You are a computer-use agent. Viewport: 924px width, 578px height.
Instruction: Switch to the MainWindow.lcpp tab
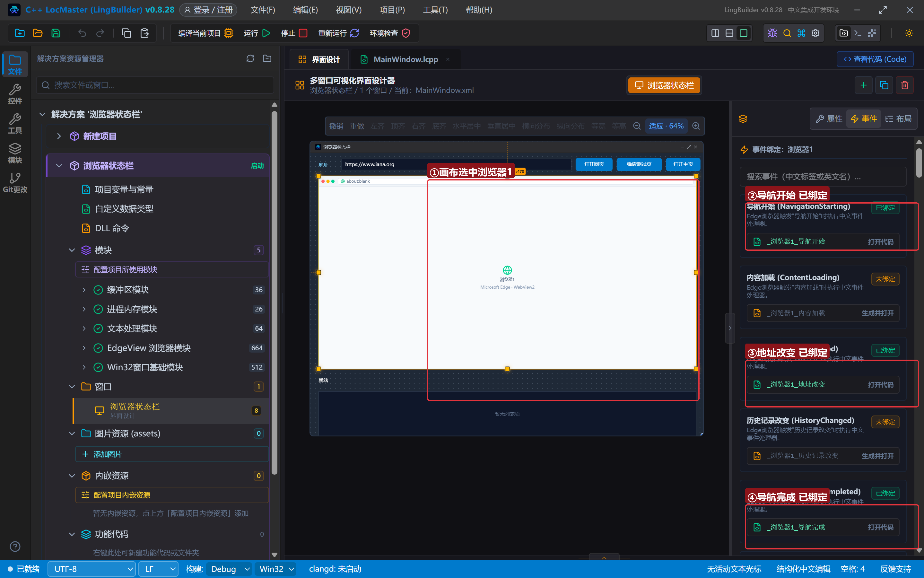pos(405,59)
